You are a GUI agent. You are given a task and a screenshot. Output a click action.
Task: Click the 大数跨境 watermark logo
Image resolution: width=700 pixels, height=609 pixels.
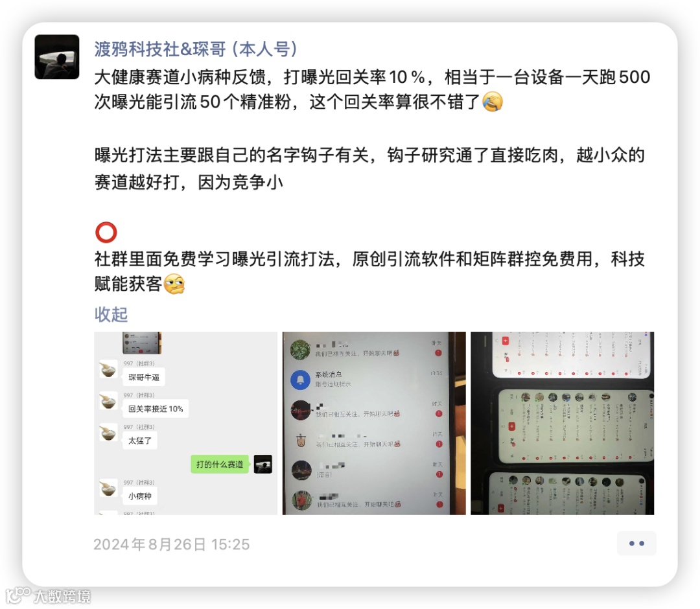point(48,595)
